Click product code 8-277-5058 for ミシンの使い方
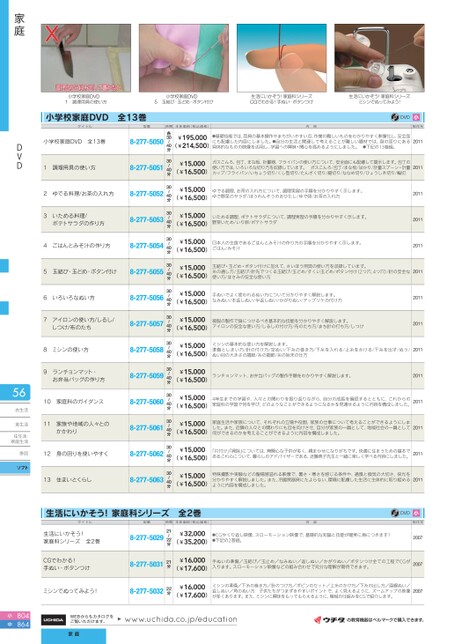This screenshot has width=462, height=644. (x=147, y=350)
